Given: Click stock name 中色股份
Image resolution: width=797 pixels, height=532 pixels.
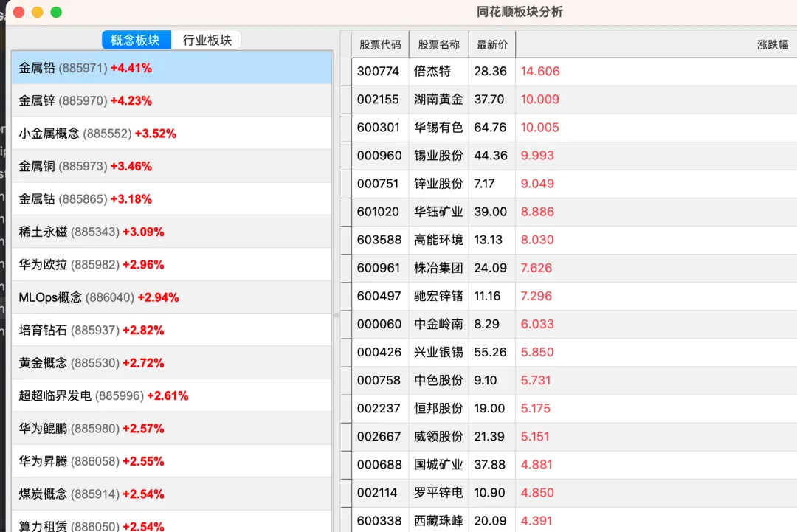Looking at the screenshot, I should coord(438,380).
